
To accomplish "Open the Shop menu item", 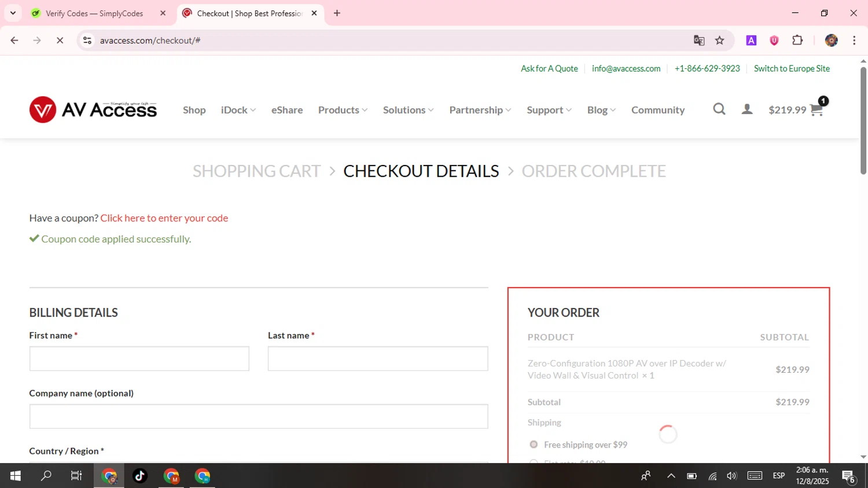I will (194, 110).
